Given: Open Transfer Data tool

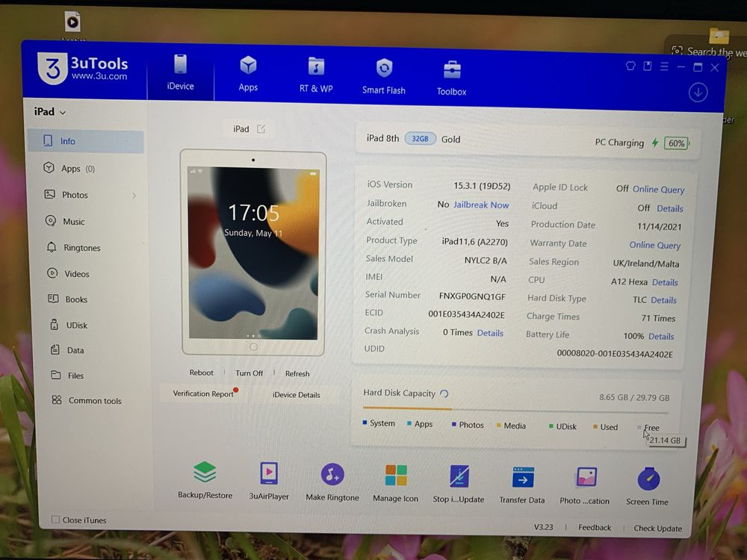Looking at the screenshot, I should (x=521, y=485).
